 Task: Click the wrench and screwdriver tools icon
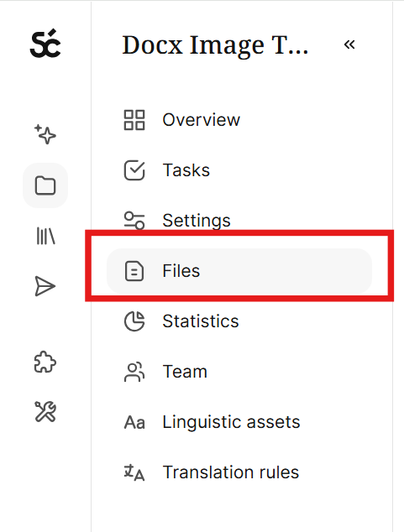tap(45, 412)
